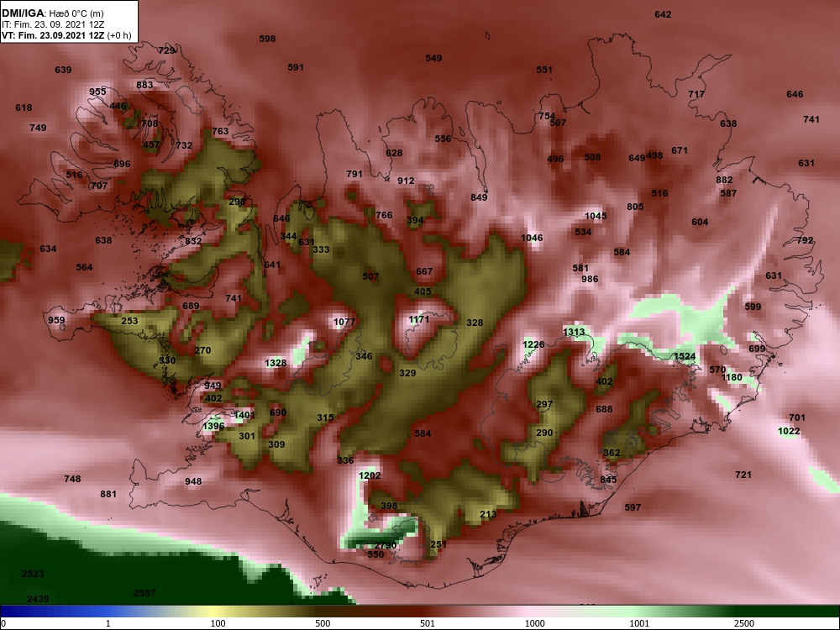Viewport: 840px width, 630px height.
Task: Click the 1226 value on the map
Action: tap(533, 344)
